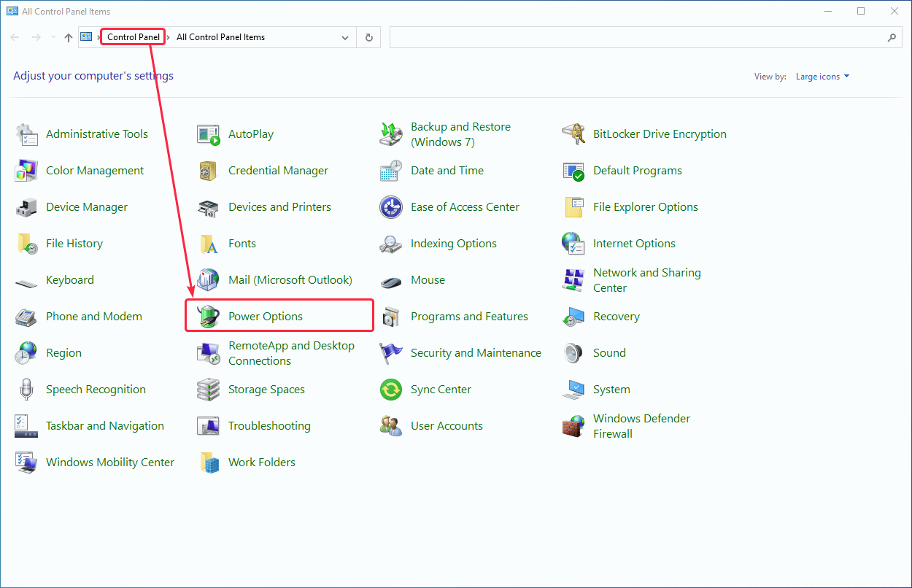Open the Storage Spaces icon
Screen dimensions: 912x588
click(209, 390)
